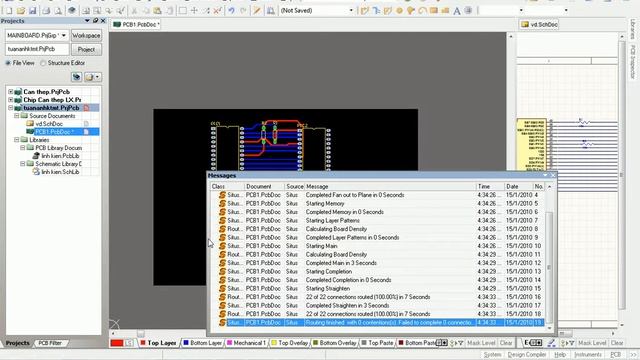Image resolution: width=640 pixels, height=360 pixels.
Task: Select the Structure Editor radio button
Action: [43, 63]
